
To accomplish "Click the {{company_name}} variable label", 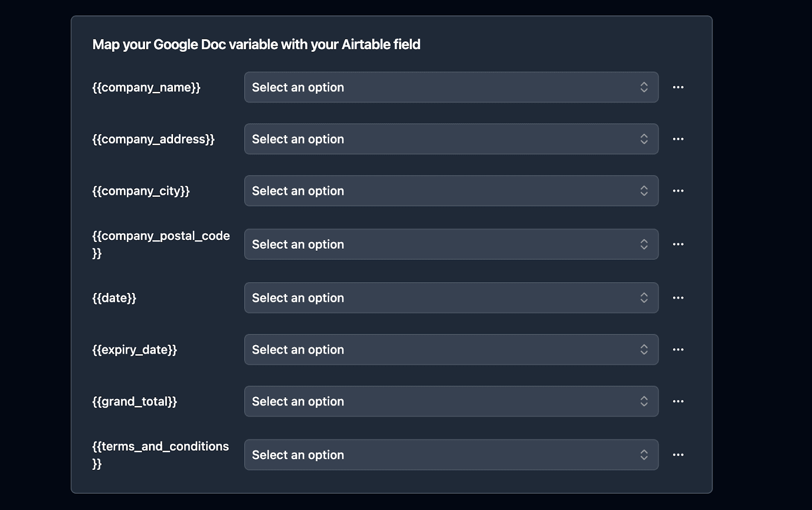I will [x=146, y=87].
